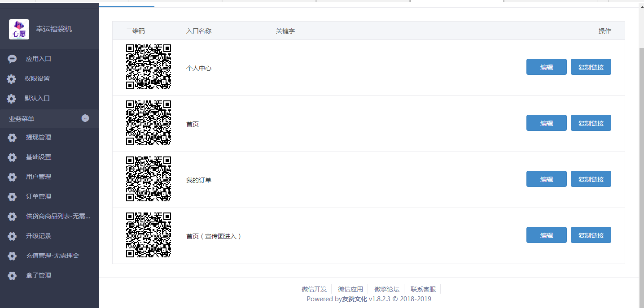This screenshot has height=308, width=644.
Task: Collapse the 业务菜单 section with chevron
Action: (x=85, y=118)
